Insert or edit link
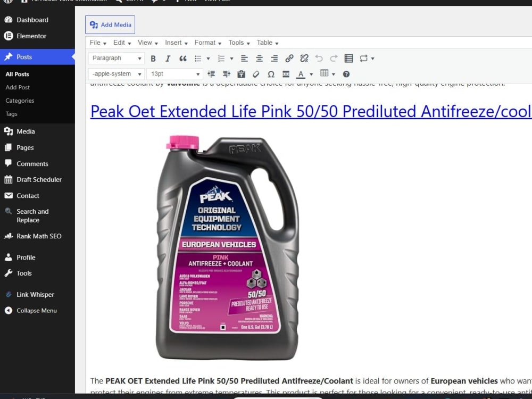 point(289,59)
